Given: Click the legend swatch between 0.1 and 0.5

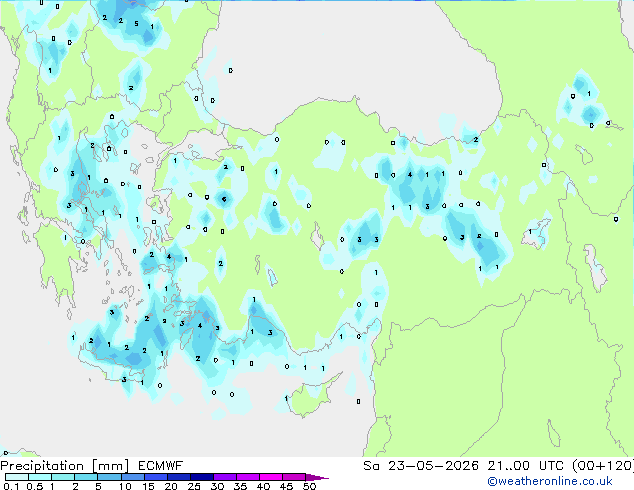Looking at the screenshot, I should tap(17, 477).
